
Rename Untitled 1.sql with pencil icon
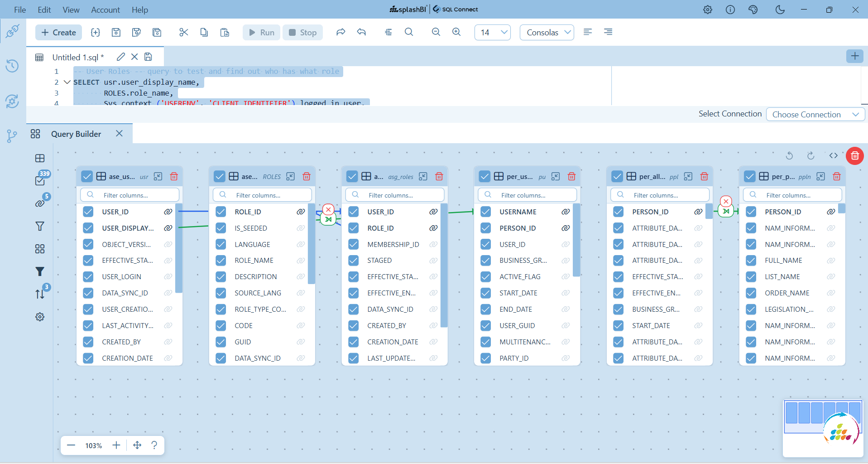pyautogui.click(x=120, y=57)
